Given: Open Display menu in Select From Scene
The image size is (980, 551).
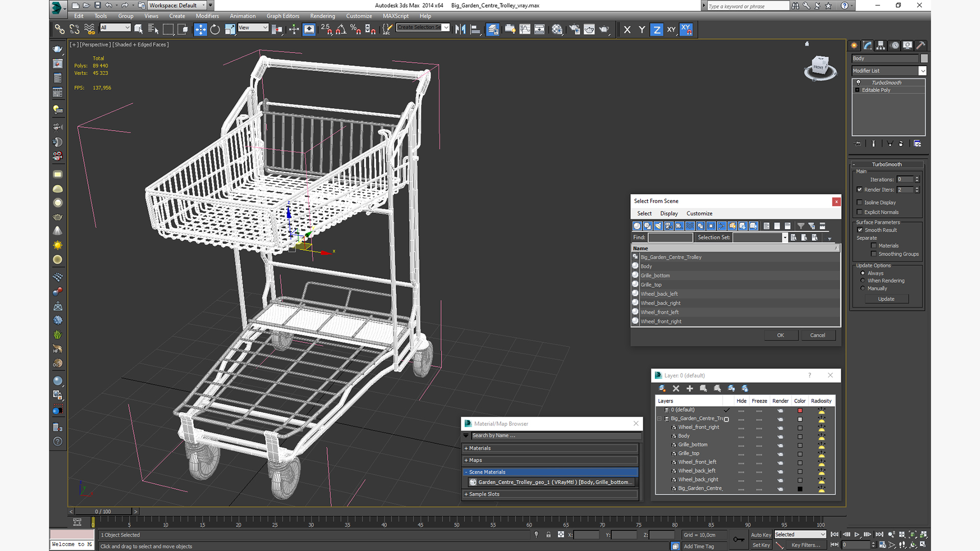Looking at the screenshot, I should (x=669, y=214).
